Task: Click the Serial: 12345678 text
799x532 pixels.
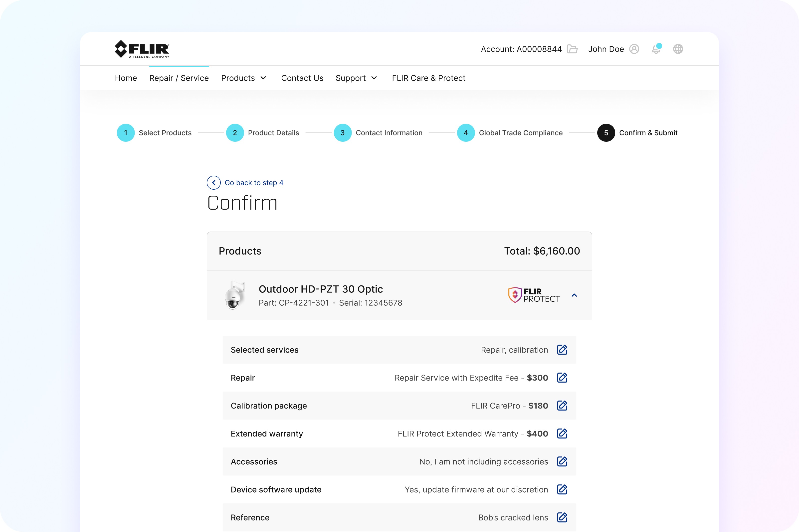Action: click(x=371, y=303)
